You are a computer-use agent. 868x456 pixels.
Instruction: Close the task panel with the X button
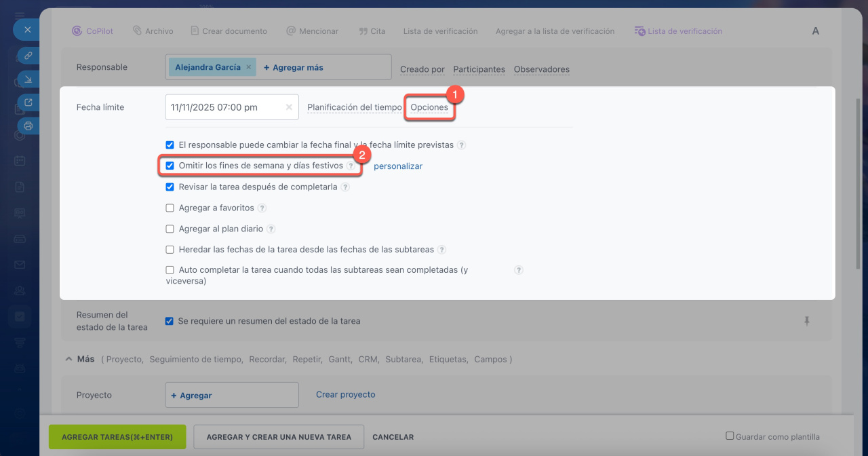click(27, 30)
